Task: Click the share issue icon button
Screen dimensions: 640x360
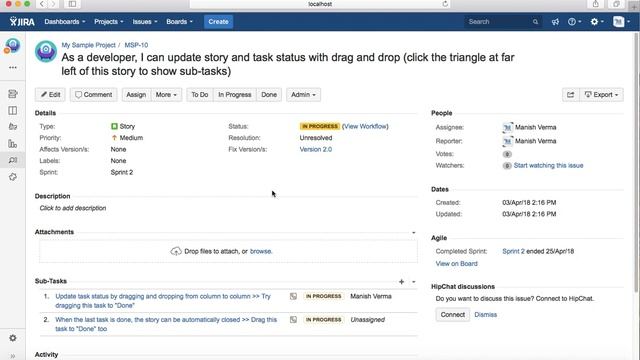Action: pos(570,95)
